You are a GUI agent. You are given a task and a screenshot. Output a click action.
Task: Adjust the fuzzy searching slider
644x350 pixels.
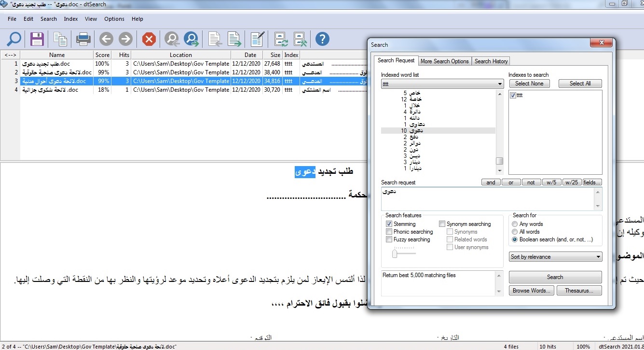point(395,253)
